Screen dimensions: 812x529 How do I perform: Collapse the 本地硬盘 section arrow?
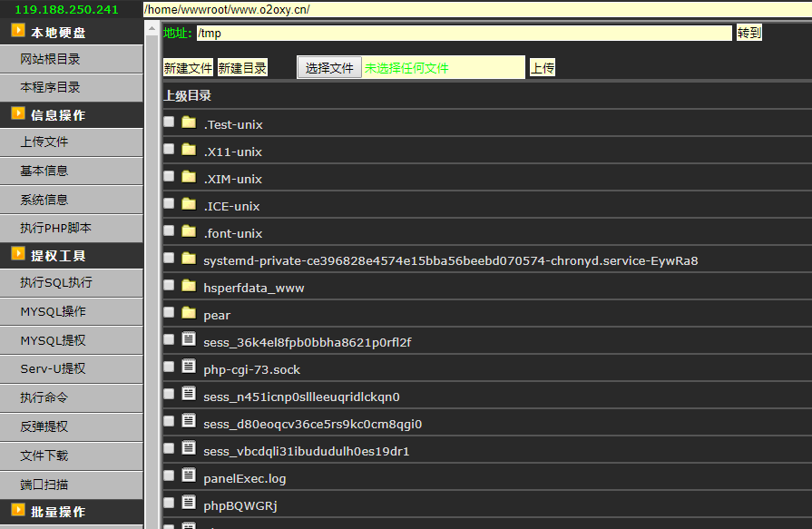pyautogui.click(x=18, y=31)
